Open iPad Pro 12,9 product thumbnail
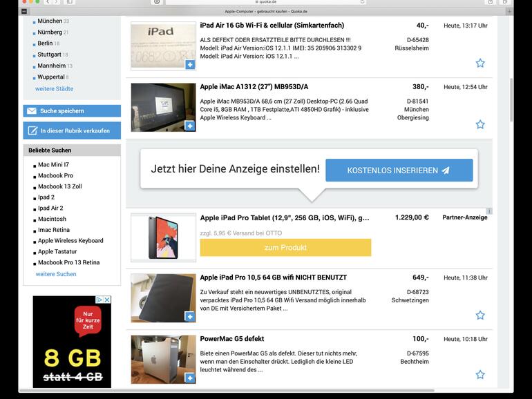This screenshot has width=532, height=399. point(164,237)
